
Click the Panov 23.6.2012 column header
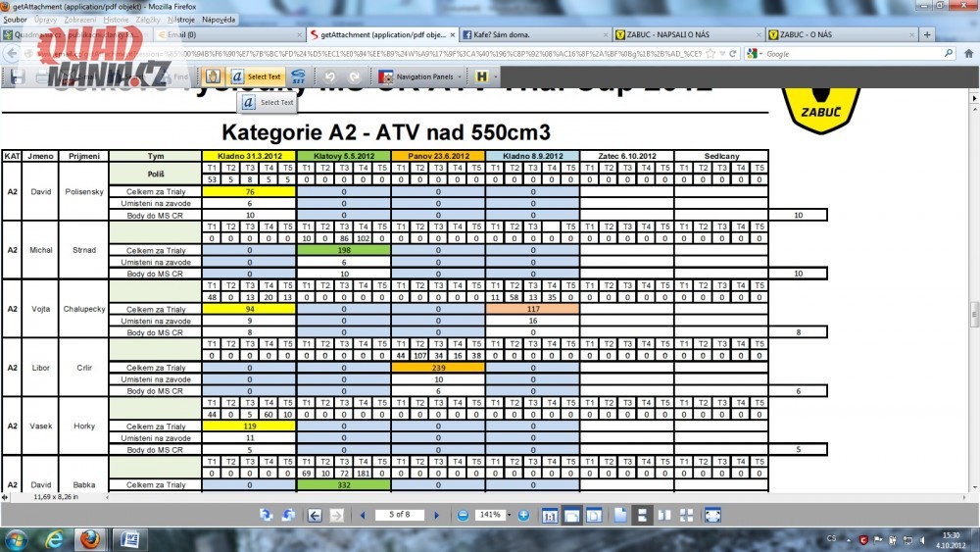coord(438,156)
